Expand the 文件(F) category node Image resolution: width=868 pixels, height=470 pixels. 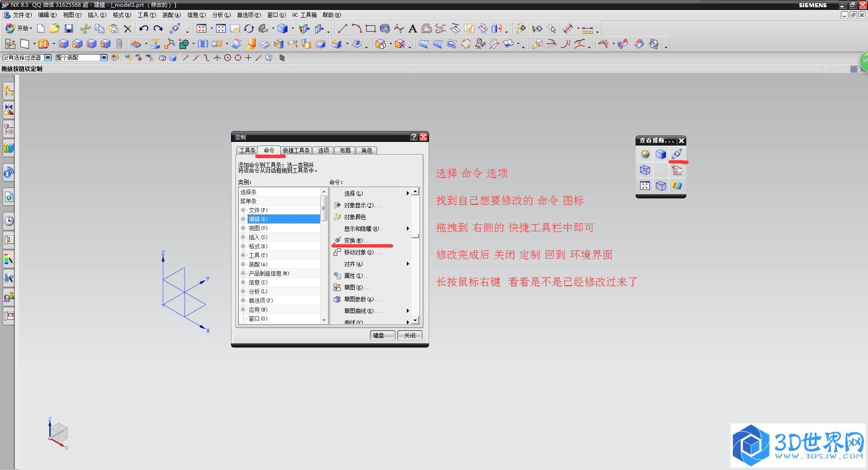point(243,210)
